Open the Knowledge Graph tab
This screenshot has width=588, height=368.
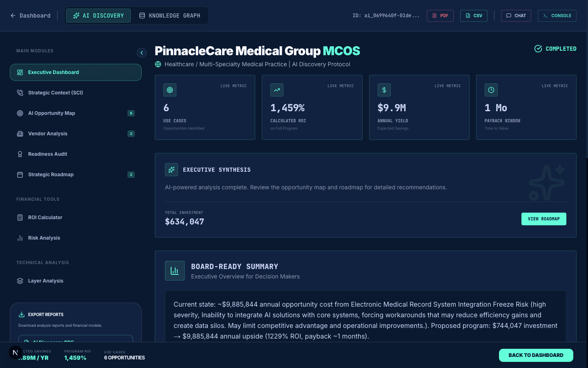(169, 16)
